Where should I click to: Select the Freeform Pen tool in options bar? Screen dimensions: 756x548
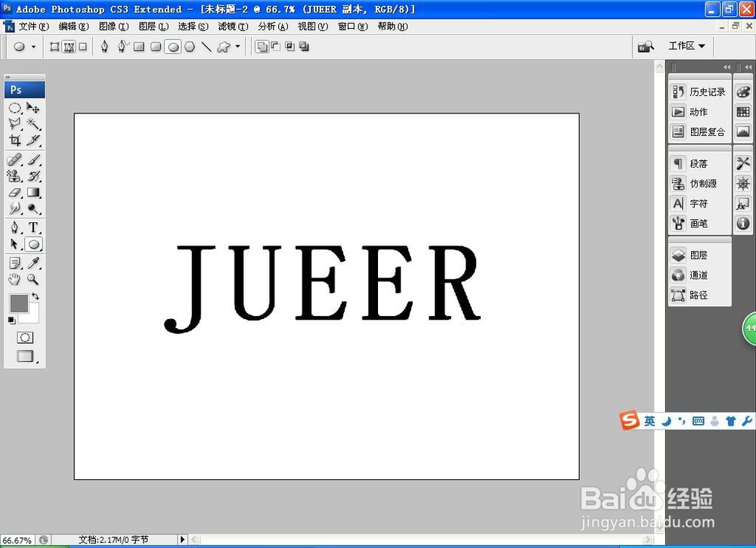pyautogui.click(x=122, y=47)
